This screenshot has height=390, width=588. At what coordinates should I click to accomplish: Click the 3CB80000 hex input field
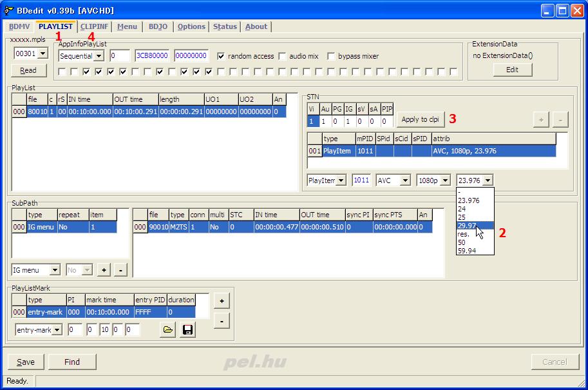pyautogui.click(x=152, y=55)
